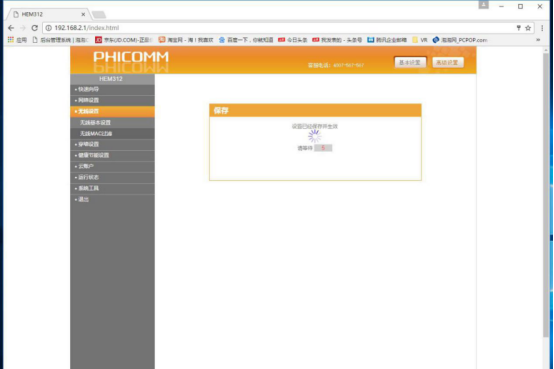This screenshot has height=369, width=554.
Task: Click 退出 to log out
Action: [x=112, y=199]
